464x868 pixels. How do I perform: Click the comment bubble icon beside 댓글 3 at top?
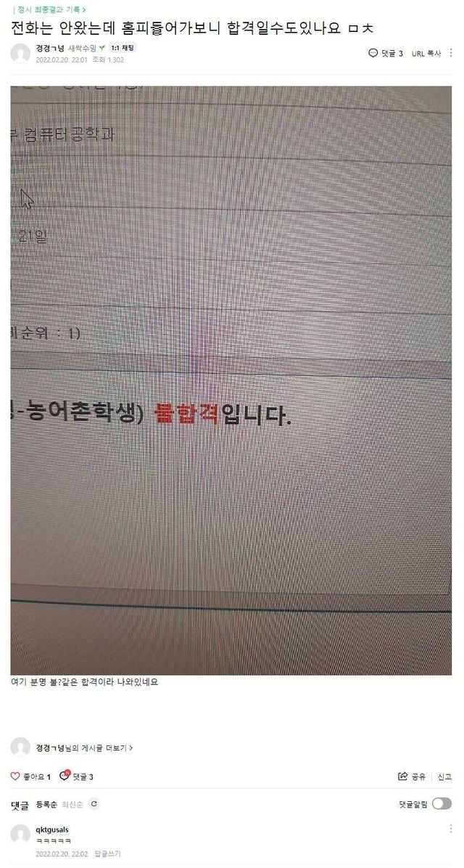pyautogui.click(x=373, y=53)
